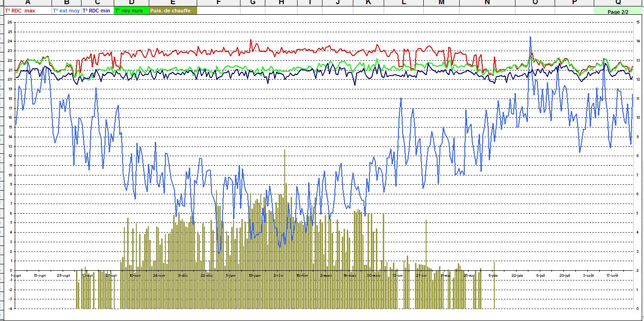
Task: Click the '24-nov' date axis label
Action: [x=159, y=275]
